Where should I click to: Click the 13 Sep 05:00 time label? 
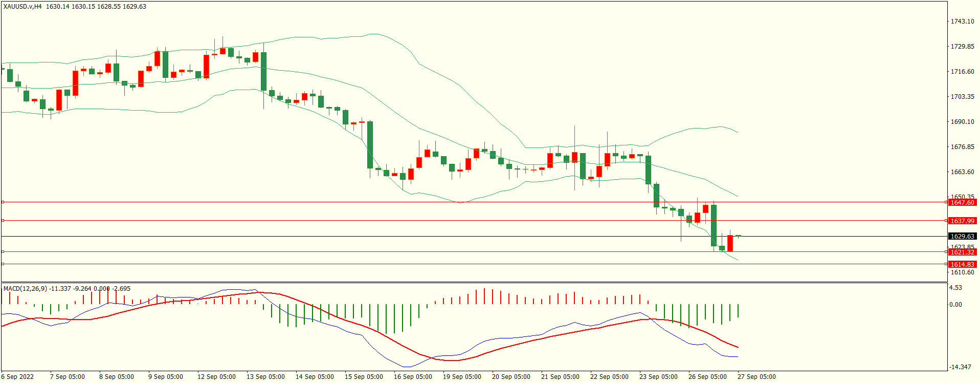(x=265, y=377)
